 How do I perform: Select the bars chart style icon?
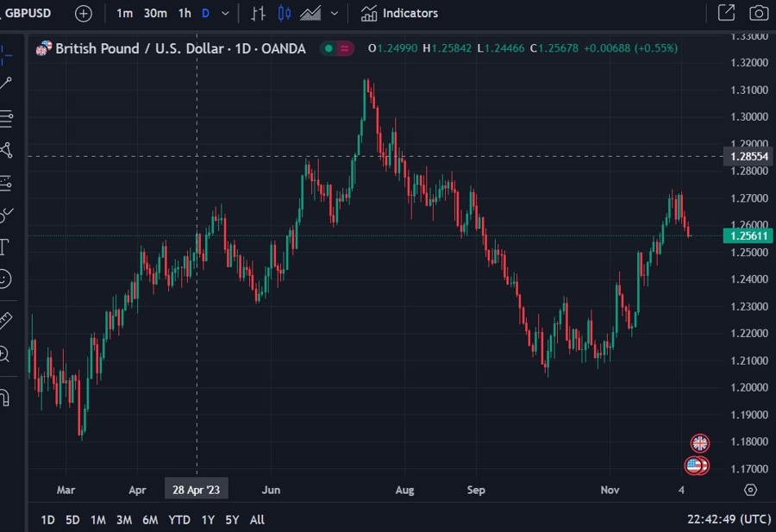[258, 13]
